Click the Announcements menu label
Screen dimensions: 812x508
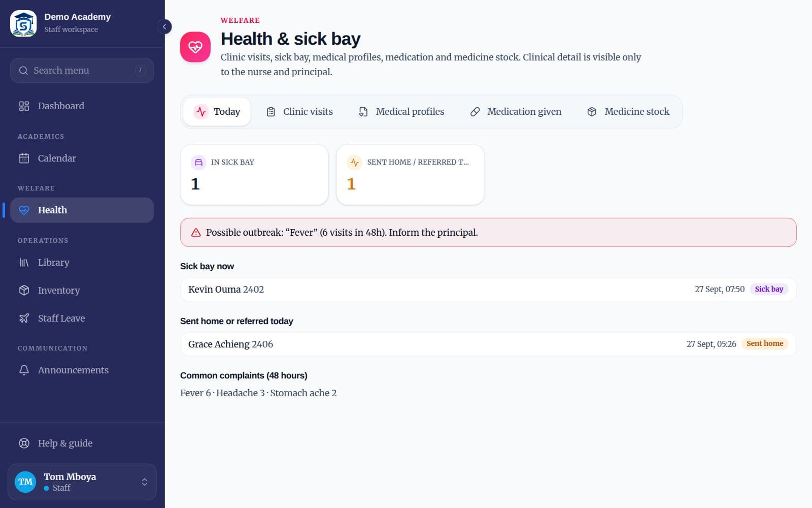(73, 370)
